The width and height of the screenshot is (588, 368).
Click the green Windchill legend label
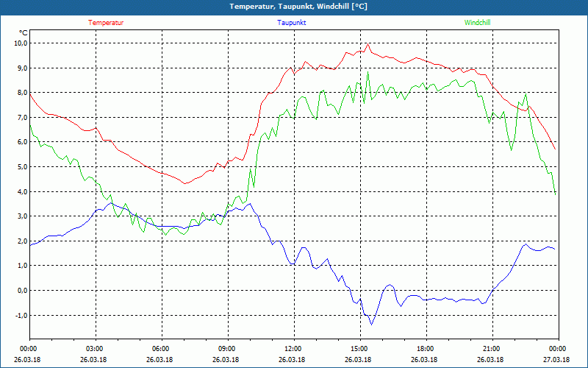point(477,23)
